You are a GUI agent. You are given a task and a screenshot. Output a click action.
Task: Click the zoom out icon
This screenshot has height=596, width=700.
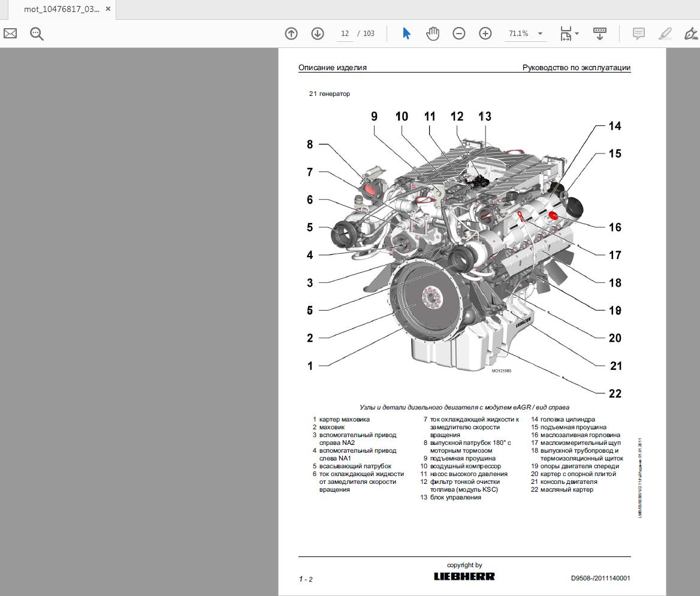click(x=459, y=34)
